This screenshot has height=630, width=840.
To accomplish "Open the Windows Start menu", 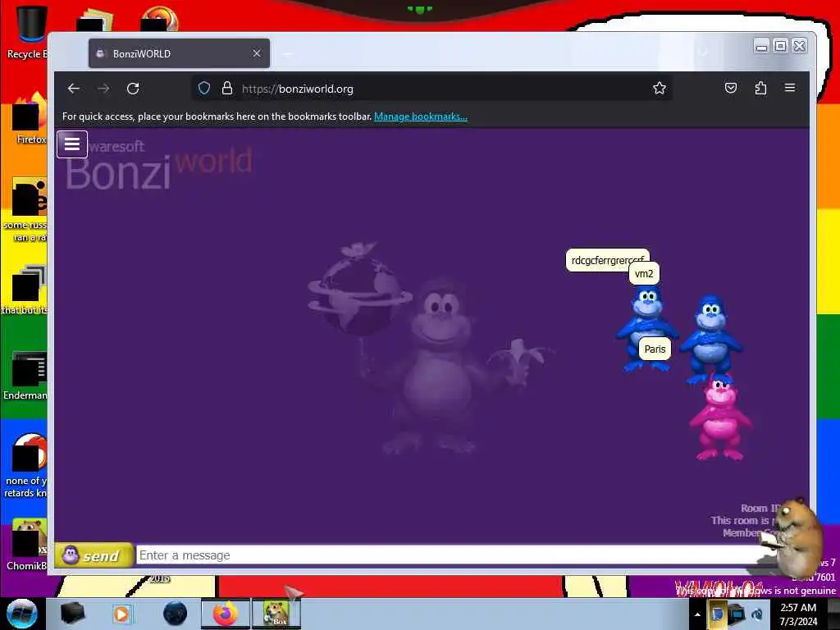I will point(21,614).
